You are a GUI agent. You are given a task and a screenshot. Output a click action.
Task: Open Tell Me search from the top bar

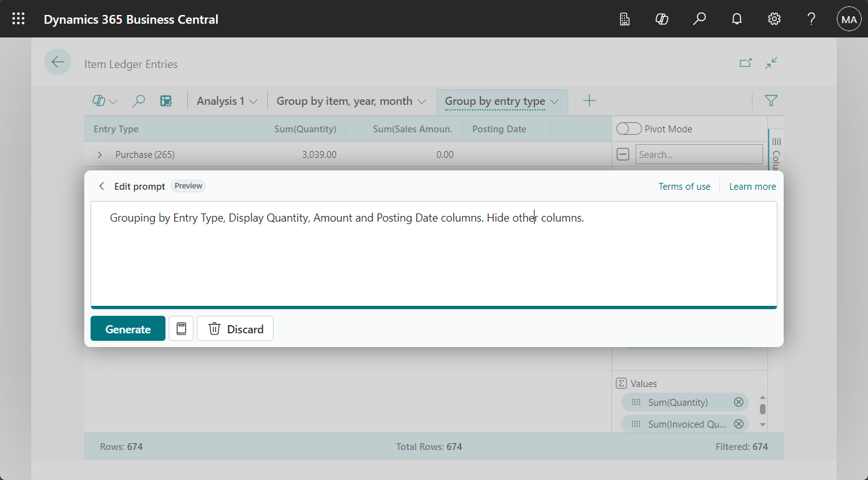[699, 19]
